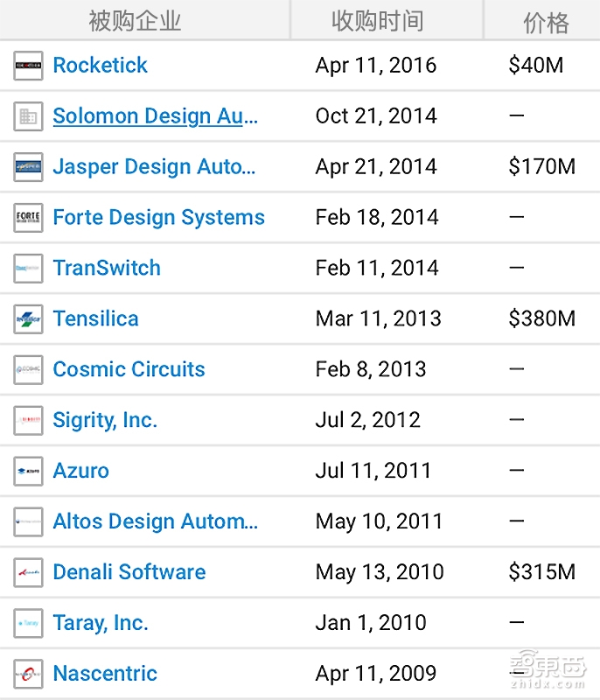600x700 pixels.
Task: Click the TranSwitch logo icon
Action: (x=28, y=269)
